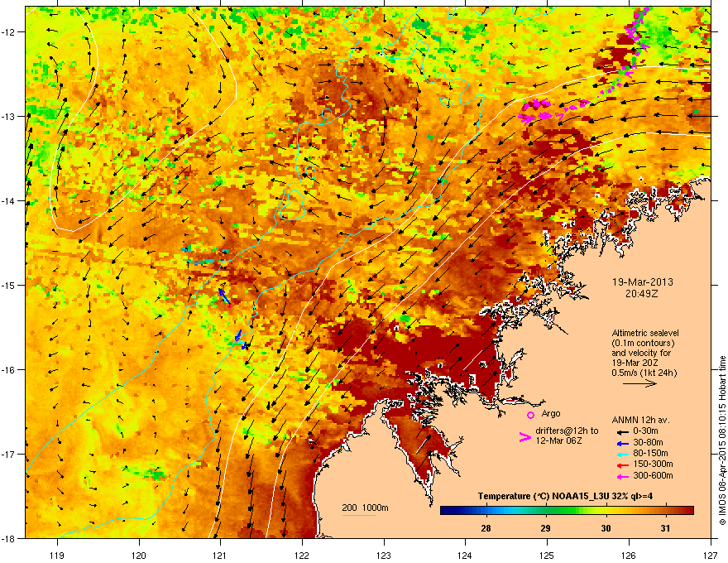Click the '0.5m/s (1kt 24h)' scale text

click(644, 373)
